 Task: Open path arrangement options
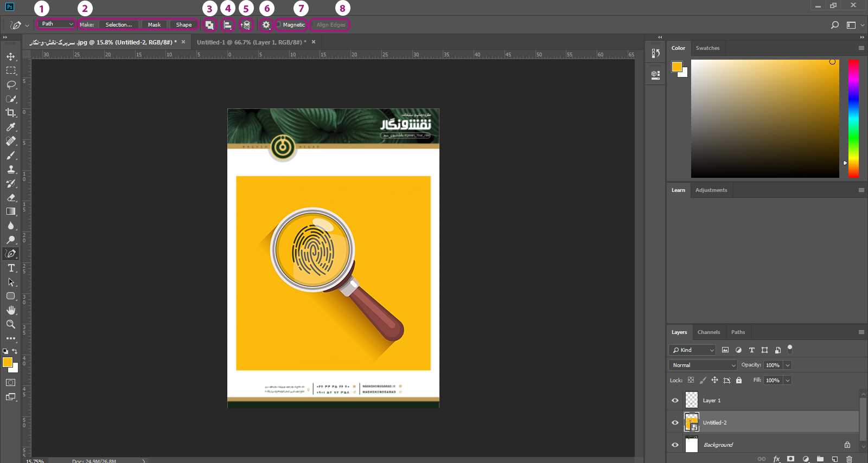[x=246, y=25]
